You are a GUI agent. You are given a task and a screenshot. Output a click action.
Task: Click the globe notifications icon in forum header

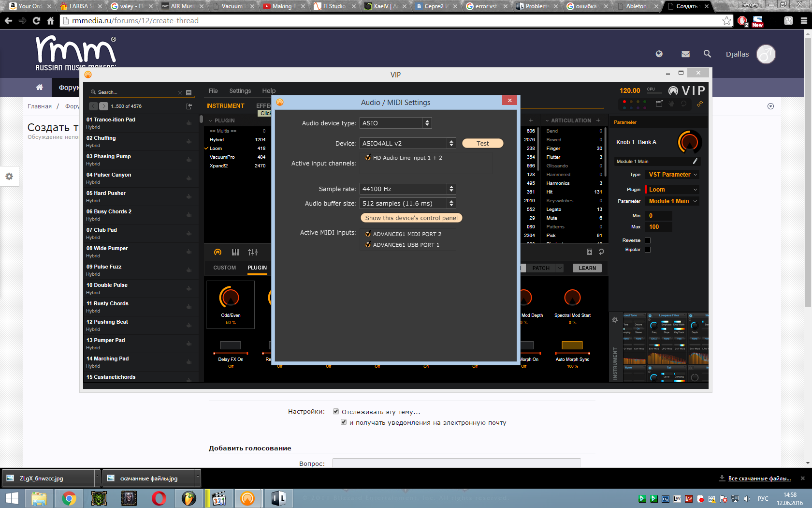coord(659,54)
